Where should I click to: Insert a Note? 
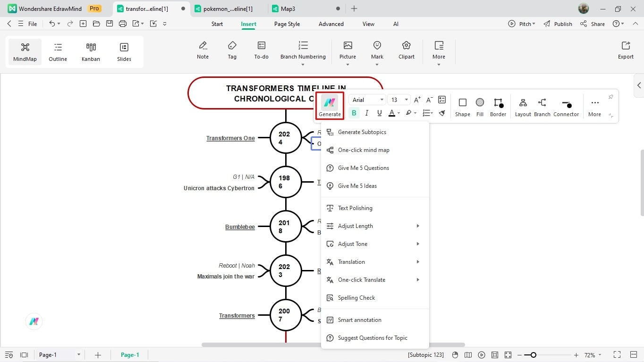[203, 51]
